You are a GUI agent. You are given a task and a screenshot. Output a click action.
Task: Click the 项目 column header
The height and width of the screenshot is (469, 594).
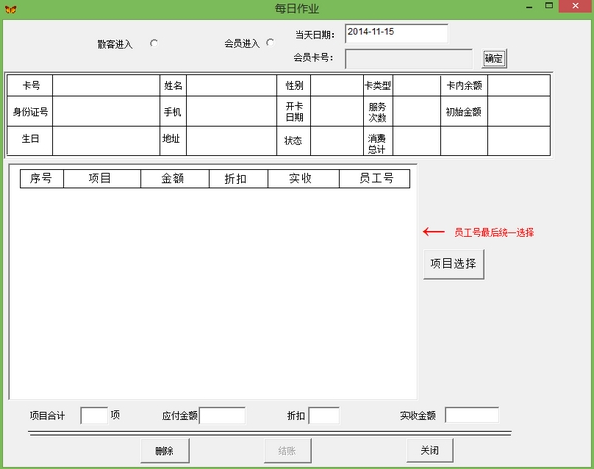102,178
